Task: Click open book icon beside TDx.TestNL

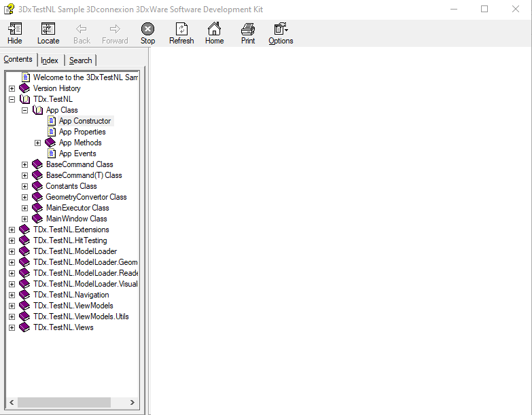Action: point(24,99)
